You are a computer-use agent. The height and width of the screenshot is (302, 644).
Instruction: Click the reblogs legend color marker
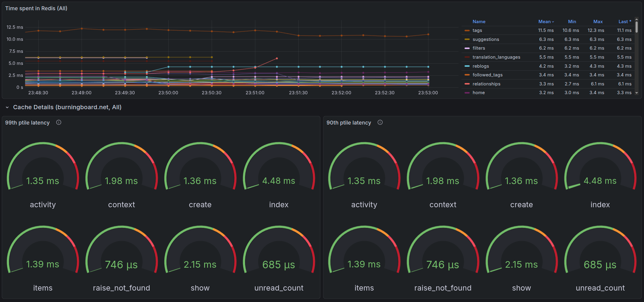point(467,66)
